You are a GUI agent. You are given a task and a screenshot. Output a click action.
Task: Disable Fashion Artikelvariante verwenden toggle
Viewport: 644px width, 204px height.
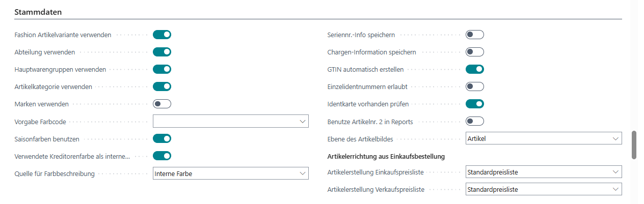[x=162, y=35]
